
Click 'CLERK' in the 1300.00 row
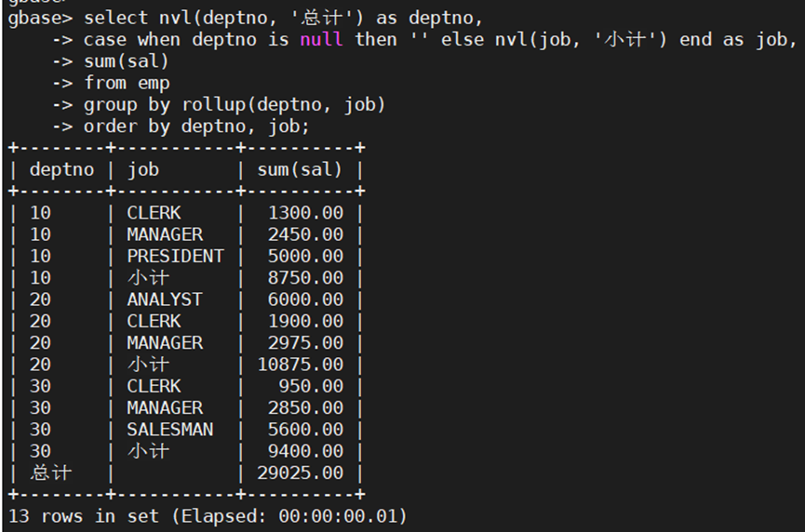coord(154,213)
